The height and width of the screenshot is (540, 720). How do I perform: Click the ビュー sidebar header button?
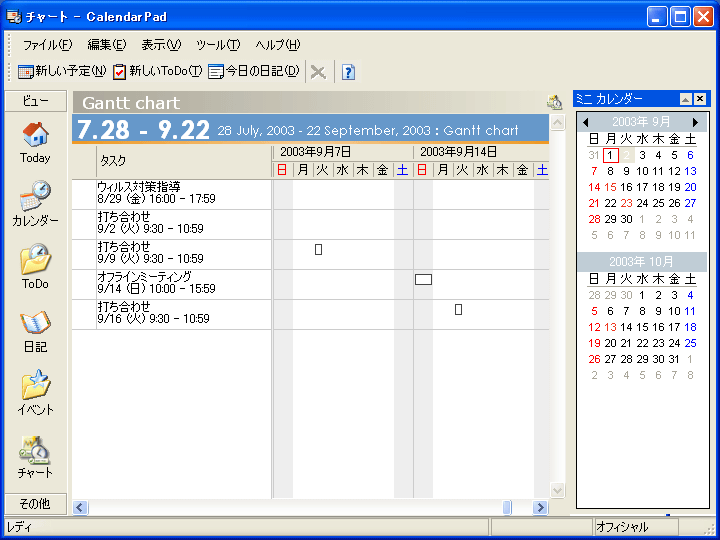(36, 101)
